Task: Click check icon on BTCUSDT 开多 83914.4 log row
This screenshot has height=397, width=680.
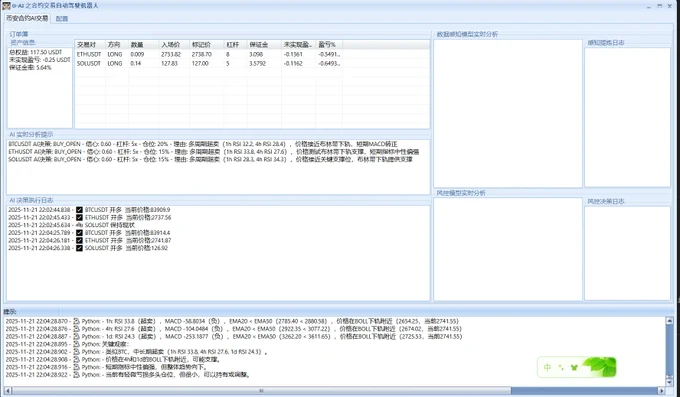Action: tap(79, 233)
